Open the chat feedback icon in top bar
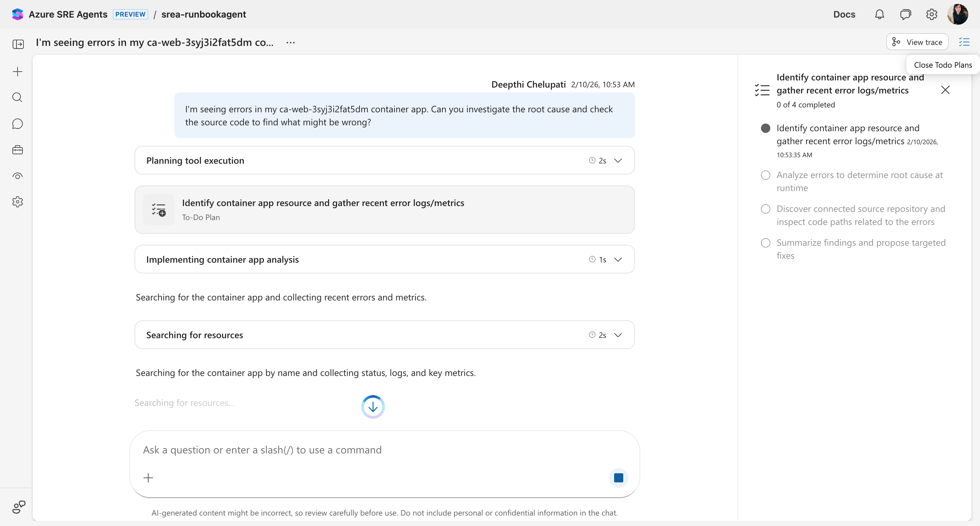980x526 pixels. 905,14
